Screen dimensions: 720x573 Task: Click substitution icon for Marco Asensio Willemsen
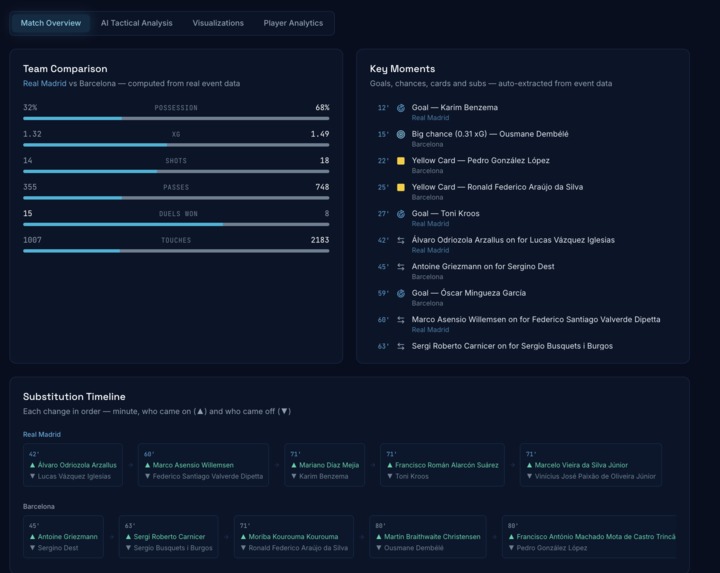point(401,320)
